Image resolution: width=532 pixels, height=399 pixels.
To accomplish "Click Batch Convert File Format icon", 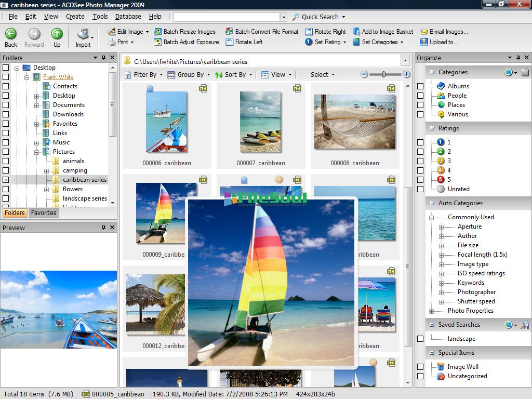I will tap(230, 32).
